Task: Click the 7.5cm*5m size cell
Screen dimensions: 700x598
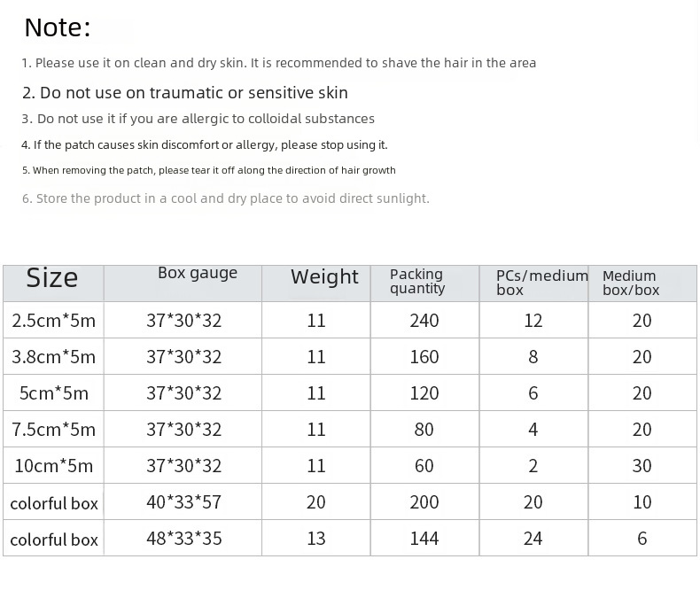Action: pyautogui.click(x=53, y=430)
